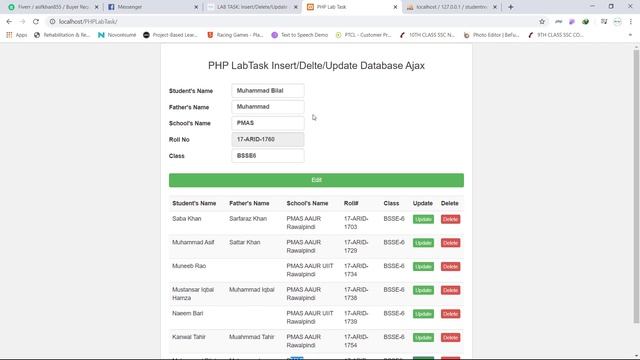Screen dimensions: 640x360
Task: Click the Father's Name input field
Action: (x=268, y=107)
